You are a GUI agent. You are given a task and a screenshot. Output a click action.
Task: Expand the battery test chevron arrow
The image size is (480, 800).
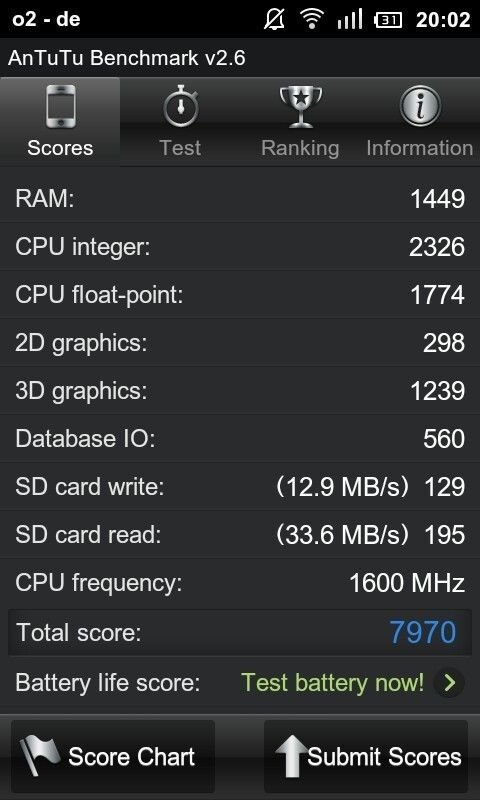449,683
